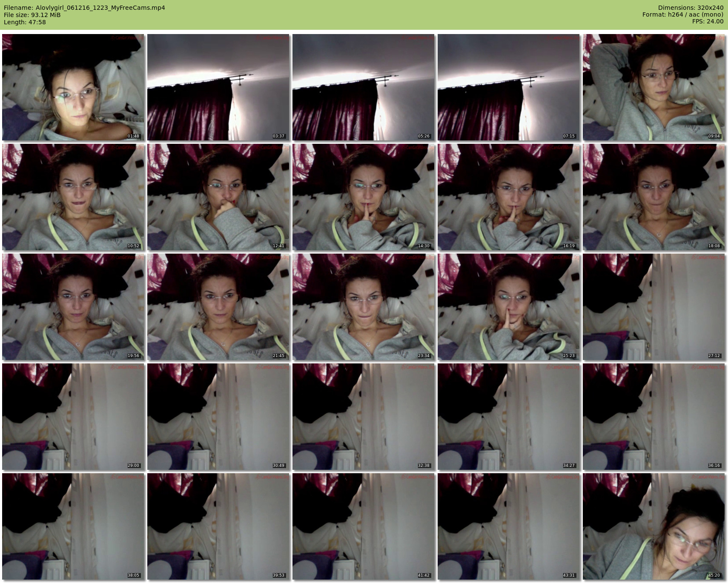The image size is (728, 583).
Task: Pick the thumbnail timestamped 29:00
Action: pos(73,417)
